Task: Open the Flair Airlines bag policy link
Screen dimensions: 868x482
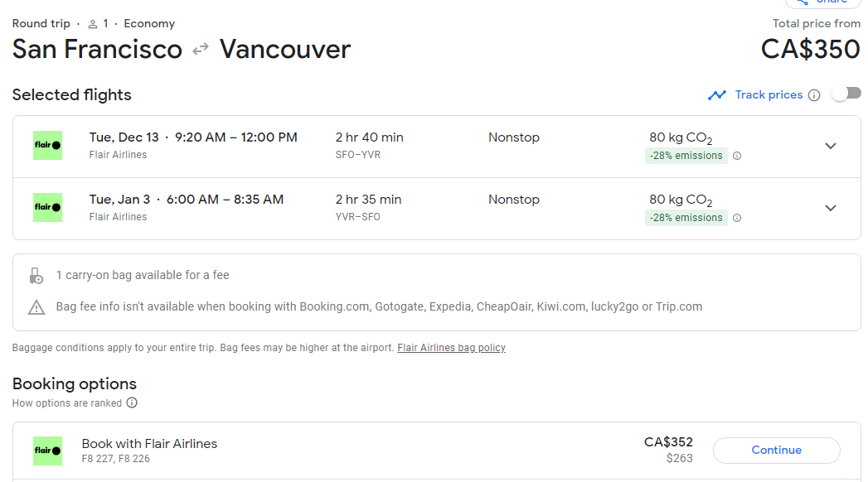Action: coord(451,348)
